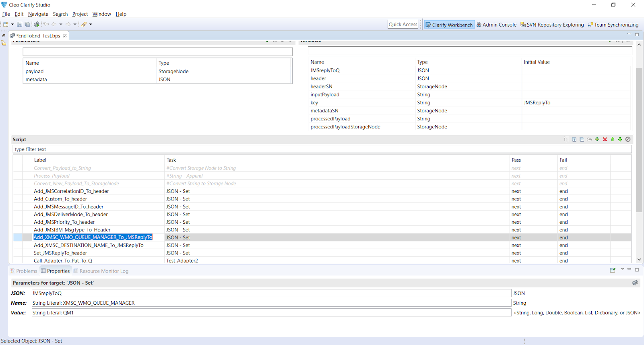Select the Call_Adapter_To_Put_To_Q script row

click(63, 260)
